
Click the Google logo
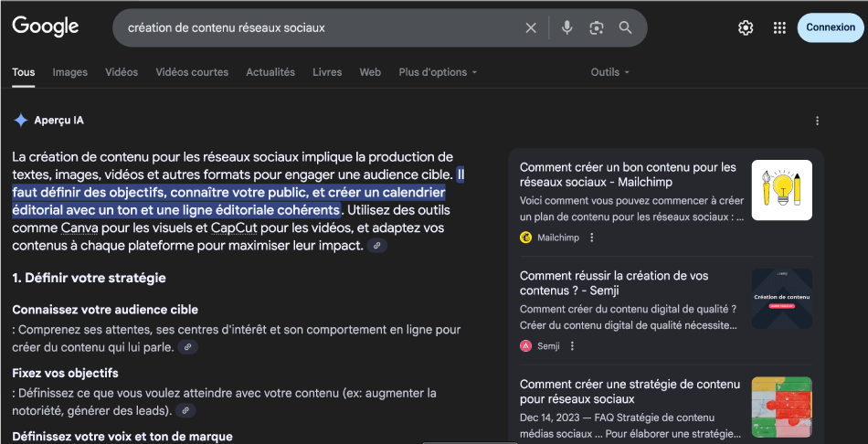46,26
